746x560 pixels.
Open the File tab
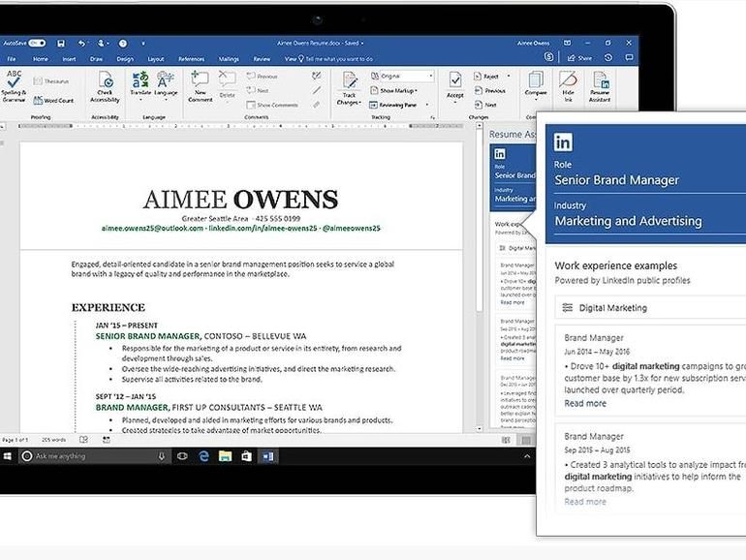click(x=12, y=59)
